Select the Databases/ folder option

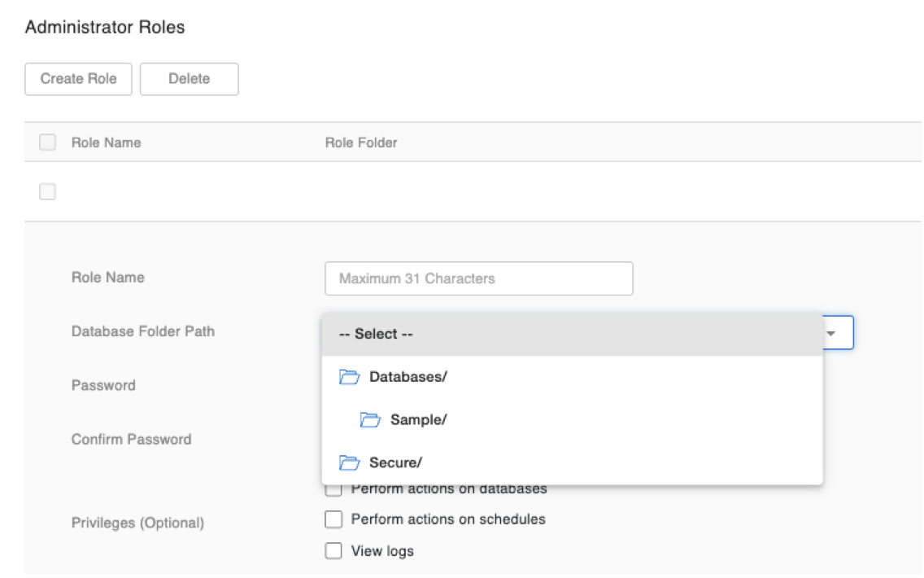[572, 377]
